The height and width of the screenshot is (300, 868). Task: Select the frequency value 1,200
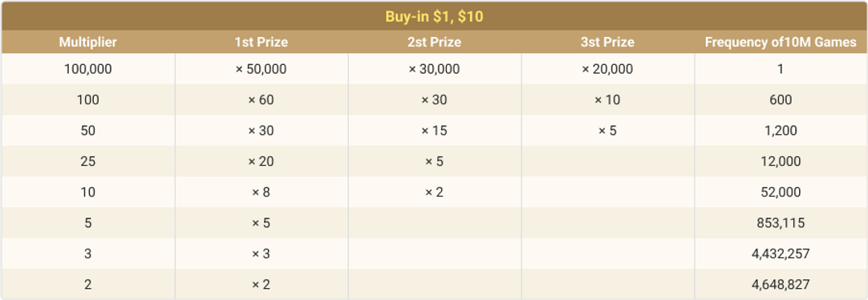(x=781, y=132)
